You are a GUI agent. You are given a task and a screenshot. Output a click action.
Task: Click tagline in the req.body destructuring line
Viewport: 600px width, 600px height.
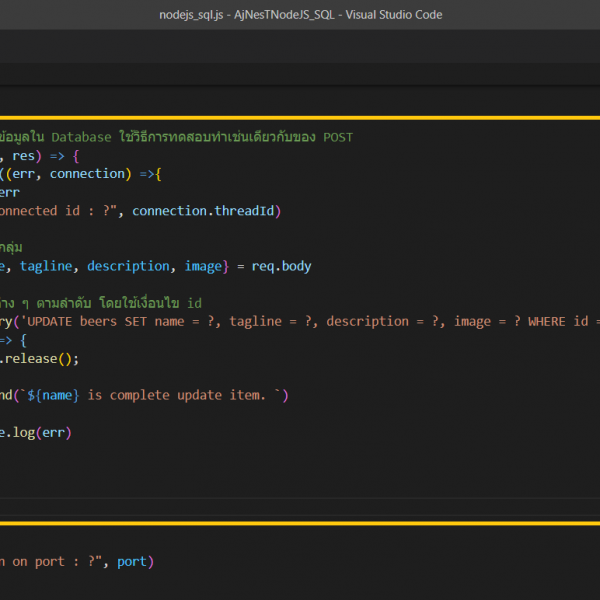(x=45, y=266)
